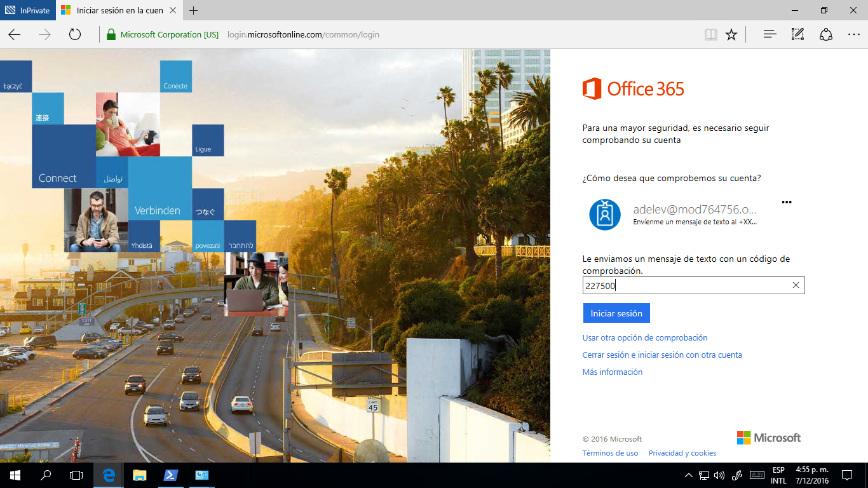The image size is (868, 488).
Task: Open the last pinned taskbar app
Action: [x=202, y=475]
